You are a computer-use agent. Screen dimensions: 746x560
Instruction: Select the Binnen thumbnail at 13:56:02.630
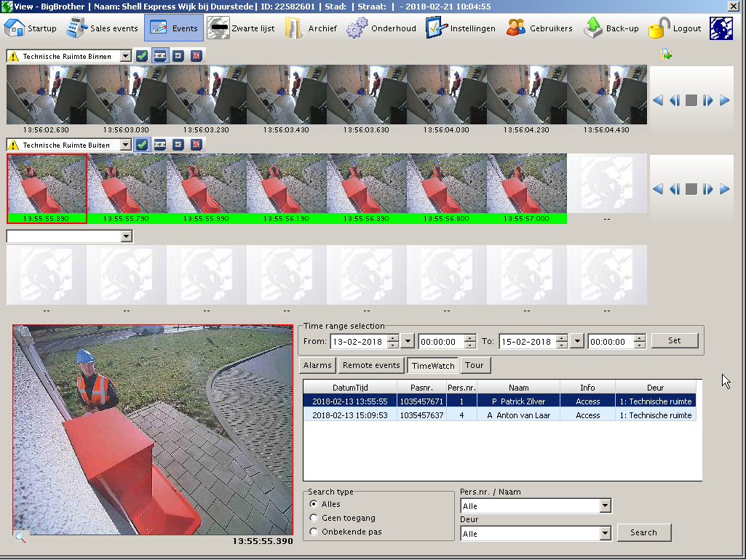47,95
